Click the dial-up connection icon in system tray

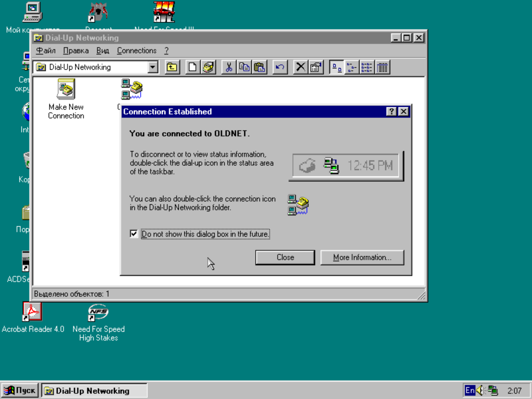[493, 391]
